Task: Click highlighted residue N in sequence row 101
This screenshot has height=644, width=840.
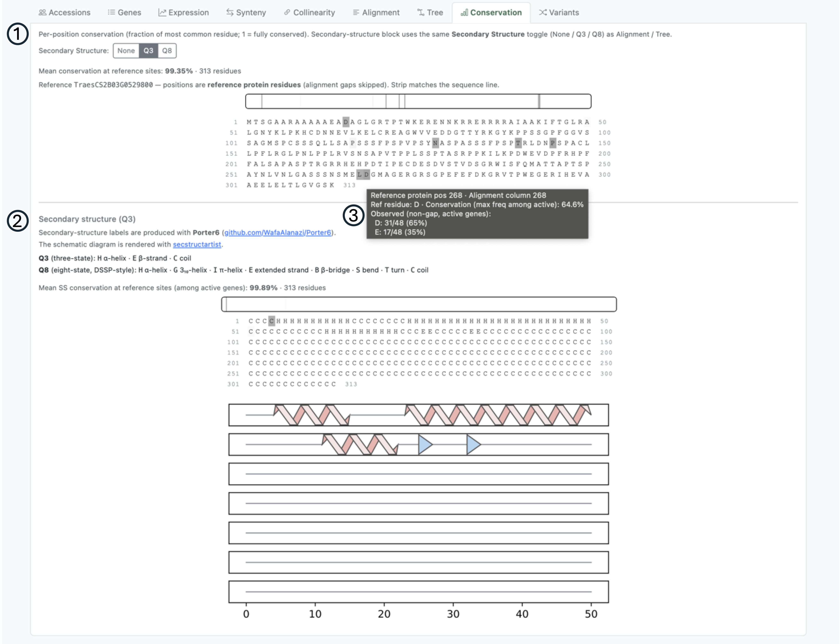Action: (435, 143)
